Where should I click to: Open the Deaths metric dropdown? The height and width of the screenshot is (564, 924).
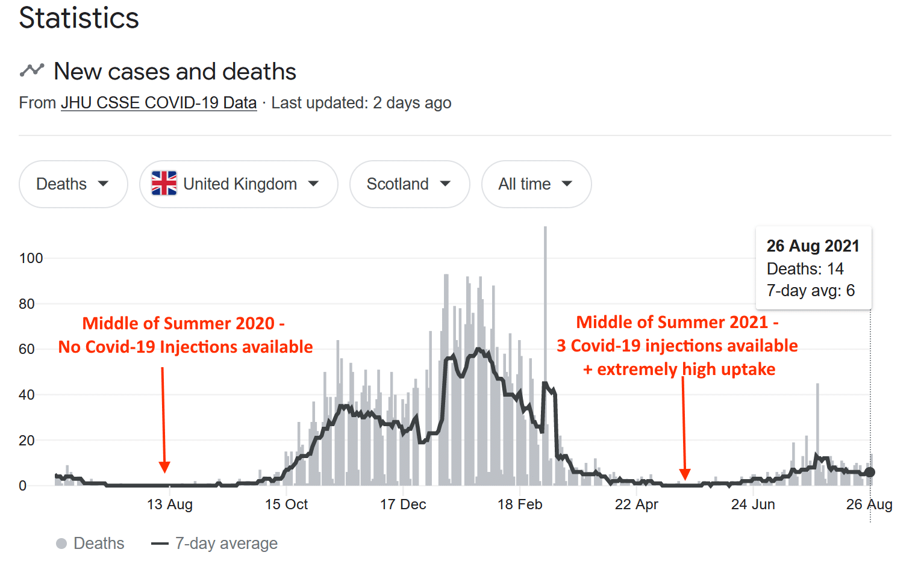tap(73, 184)
